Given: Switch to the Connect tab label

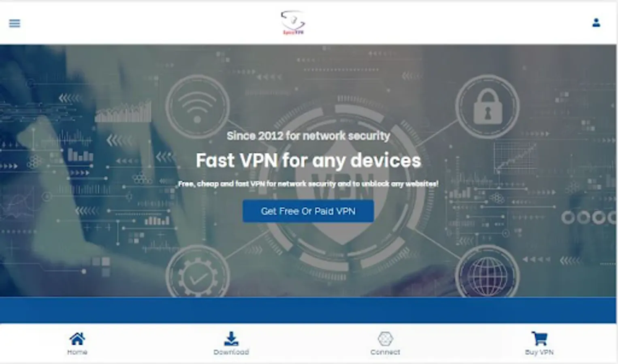Looking at the screenshot, I should (x=385, y=352).
